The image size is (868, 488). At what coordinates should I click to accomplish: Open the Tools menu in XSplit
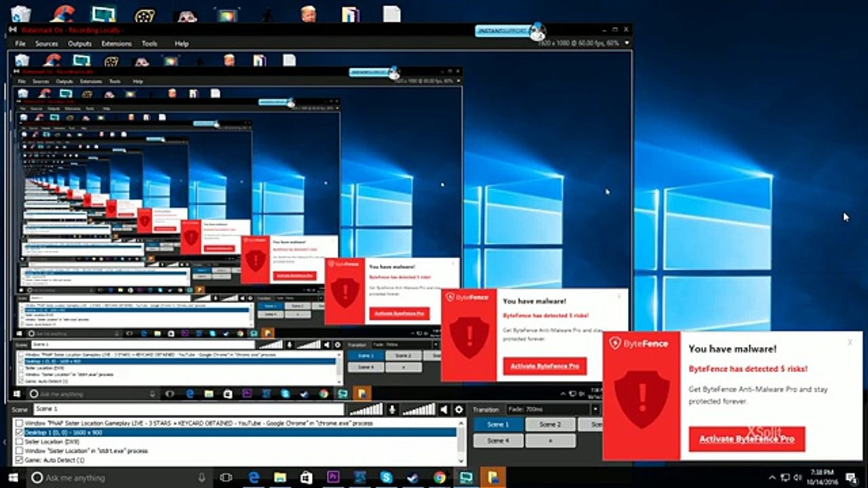[x=149, y=43]
